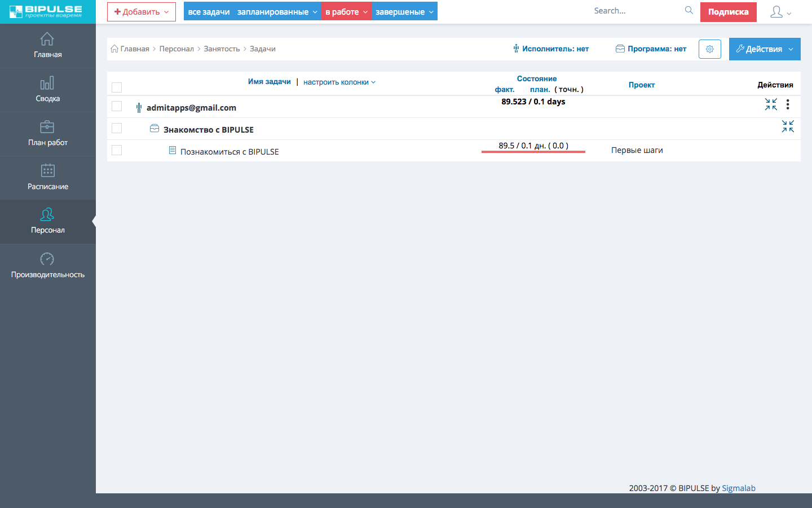Click the program icon beside Знакомство с BIPULSE
The width and height of the screenshot is (812, 508).
point(155,129)
